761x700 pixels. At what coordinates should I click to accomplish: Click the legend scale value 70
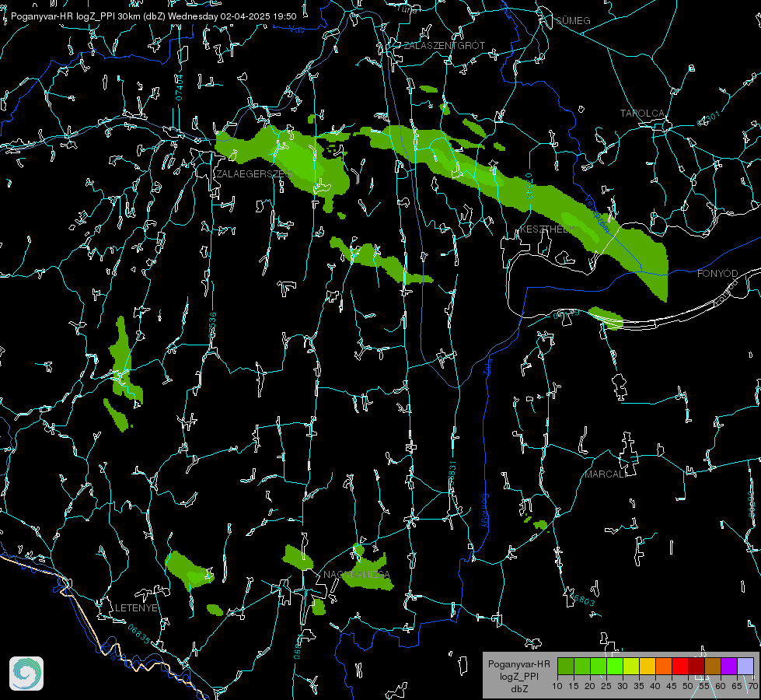pyautogui.click(x=753, y=687)
